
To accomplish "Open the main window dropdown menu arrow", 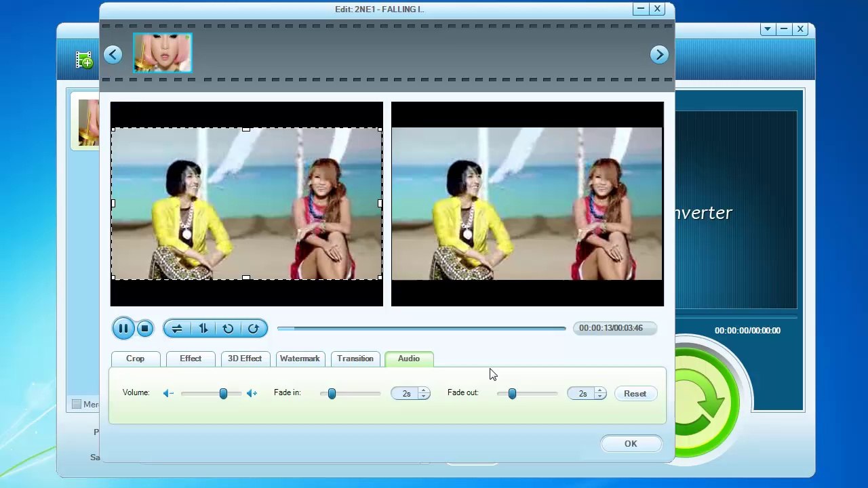I will pyautogui.click(x=767, y=29).
